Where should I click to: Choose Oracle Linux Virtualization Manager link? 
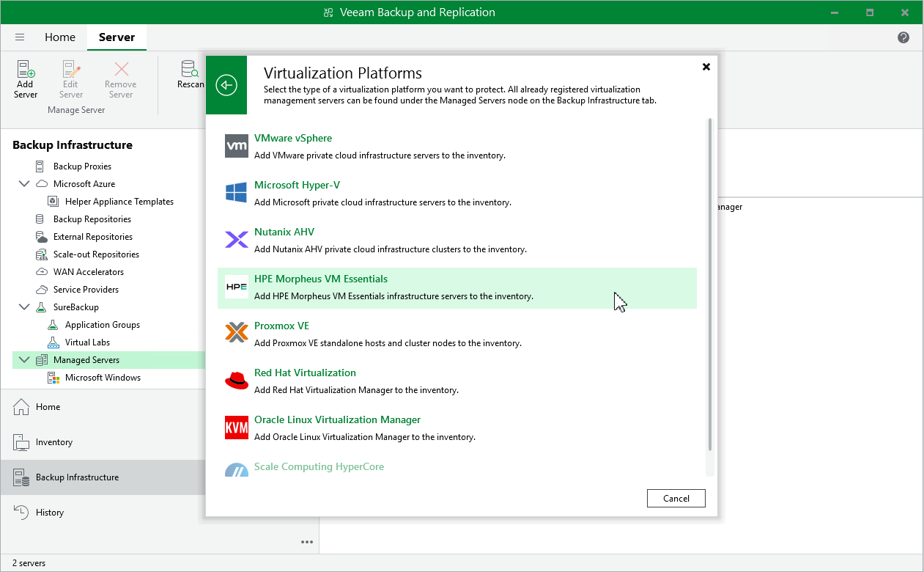coord(337,420)
